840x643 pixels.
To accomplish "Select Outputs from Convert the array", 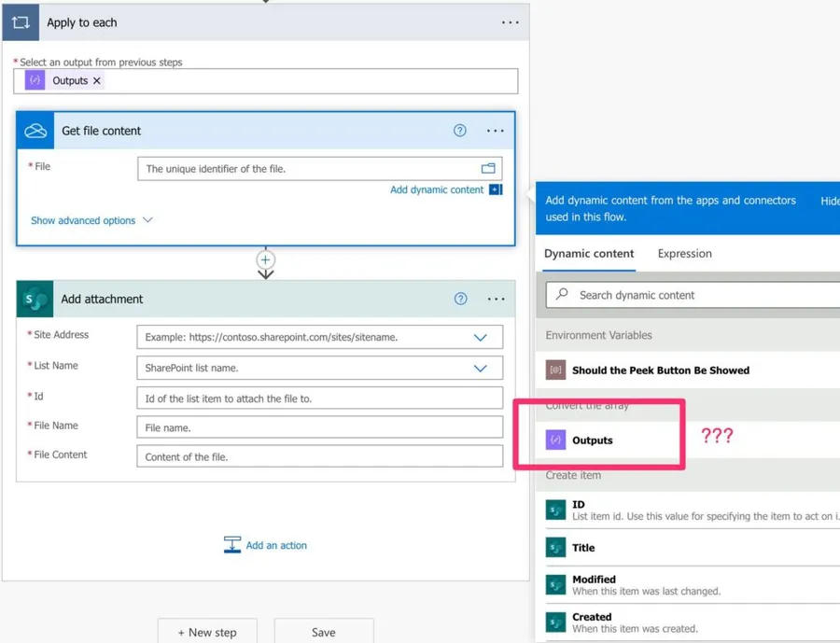I will click(593, 440).
